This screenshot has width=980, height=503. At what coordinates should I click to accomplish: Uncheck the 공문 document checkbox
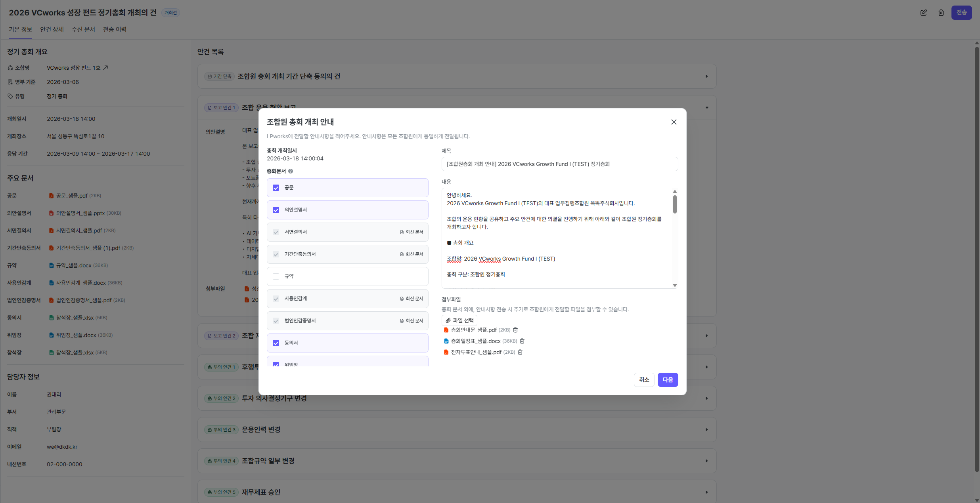pyautogui.click(x=276, y=188)
